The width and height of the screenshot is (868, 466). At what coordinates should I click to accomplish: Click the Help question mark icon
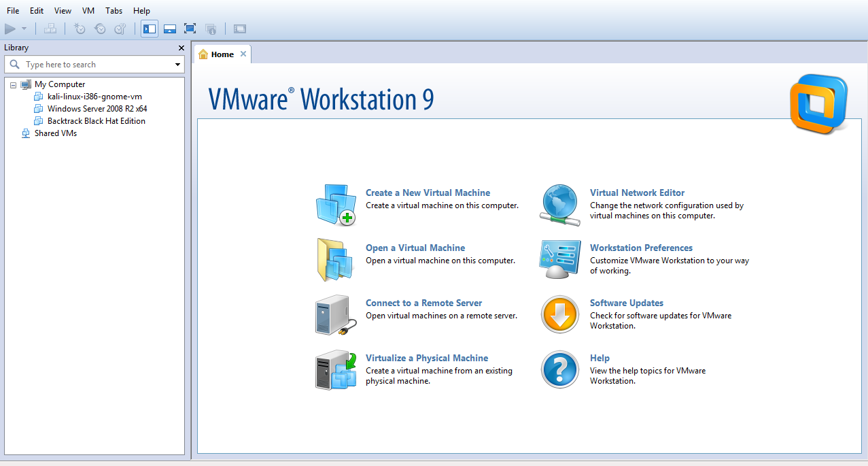[x=560, y=370]
